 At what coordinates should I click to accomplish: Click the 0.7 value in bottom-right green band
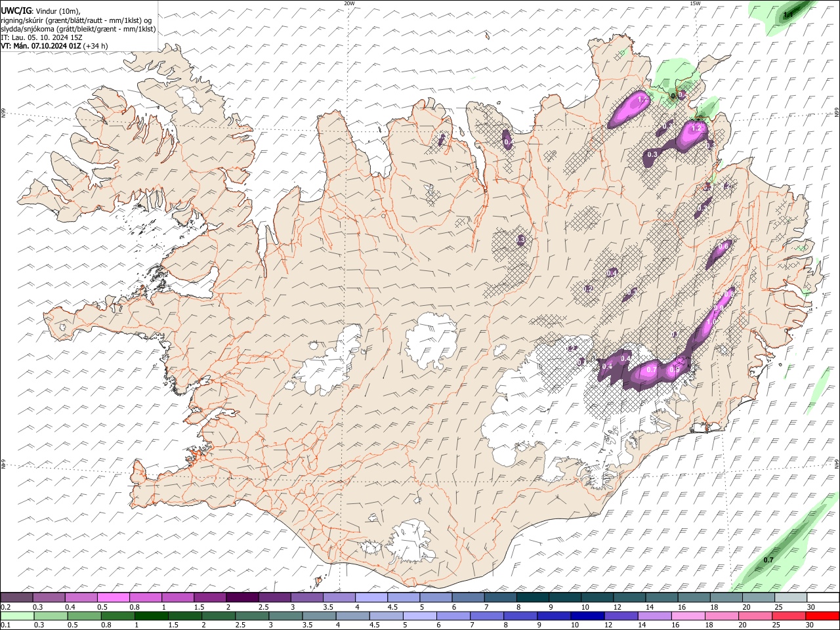tap(768, 560)
